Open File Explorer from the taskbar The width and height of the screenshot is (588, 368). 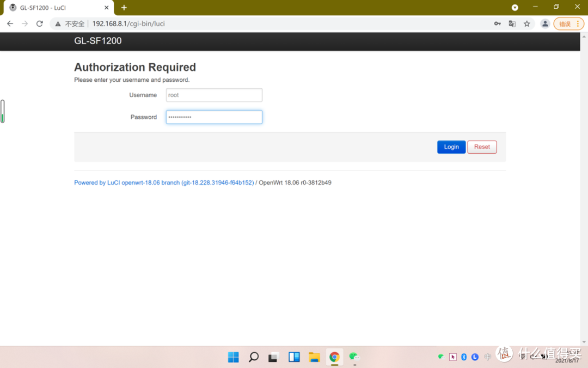(x=314, y=357)
